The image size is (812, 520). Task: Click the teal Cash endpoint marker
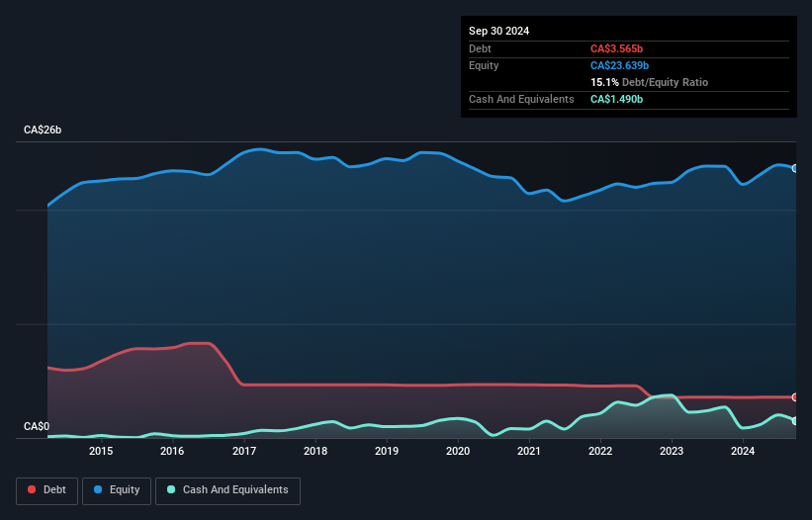point(795,421)
